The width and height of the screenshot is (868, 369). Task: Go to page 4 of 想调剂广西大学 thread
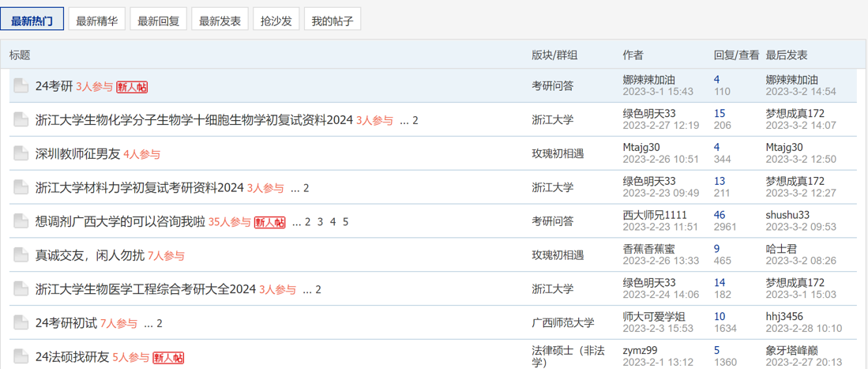point(333,222)
